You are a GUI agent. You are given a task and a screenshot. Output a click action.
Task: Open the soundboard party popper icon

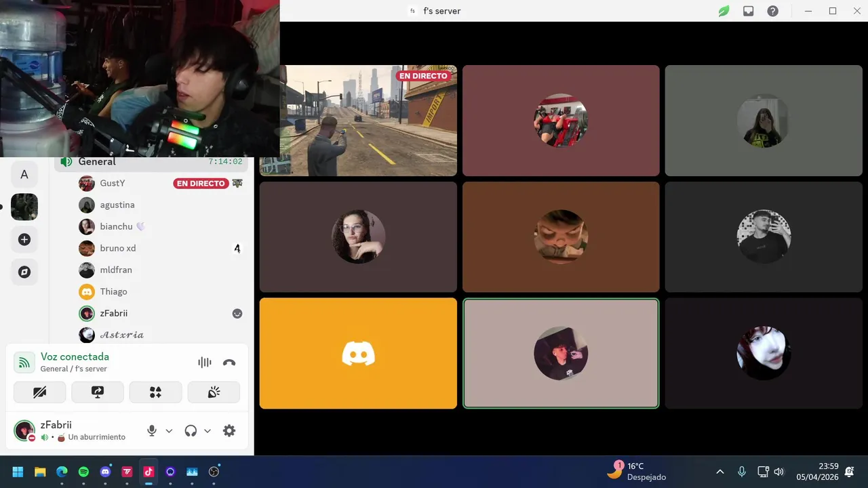tap(214, 392)
